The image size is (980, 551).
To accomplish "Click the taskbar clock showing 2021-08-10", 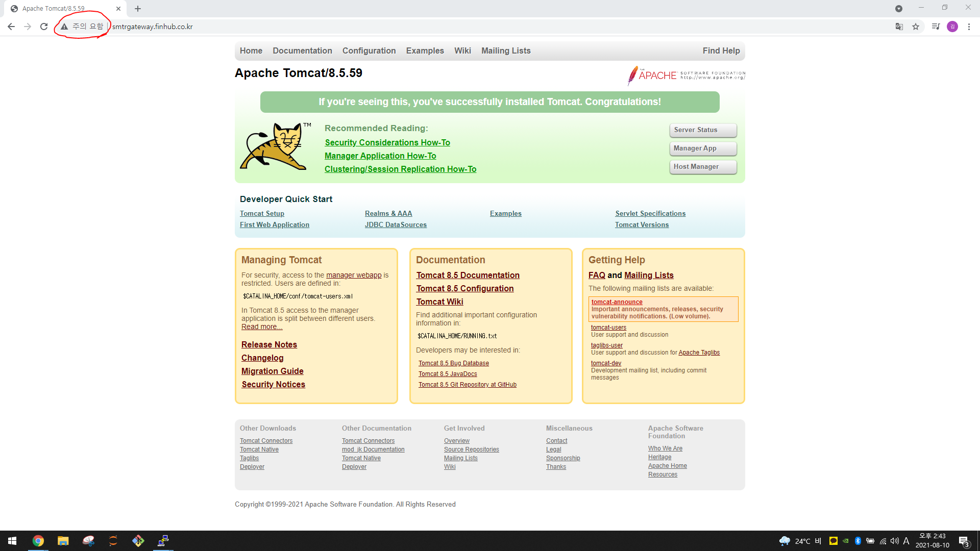I will (x=932, y=541).
